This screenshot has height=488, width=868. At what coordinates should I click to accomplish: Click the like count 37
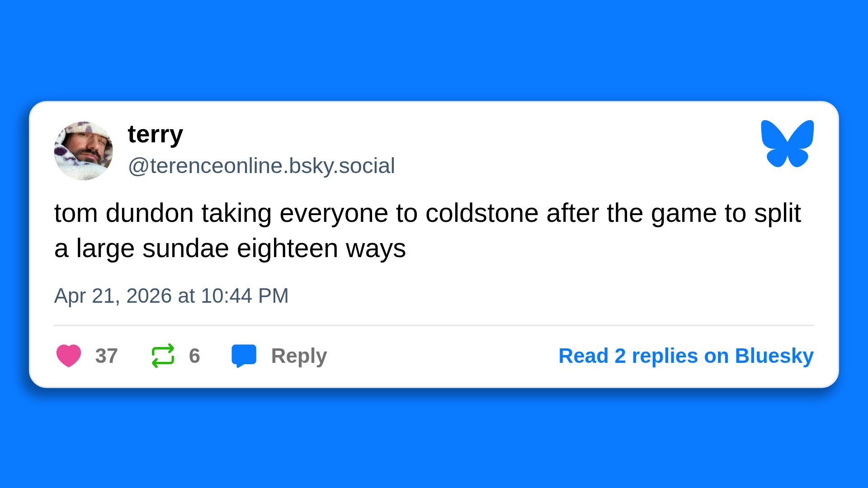106,356
